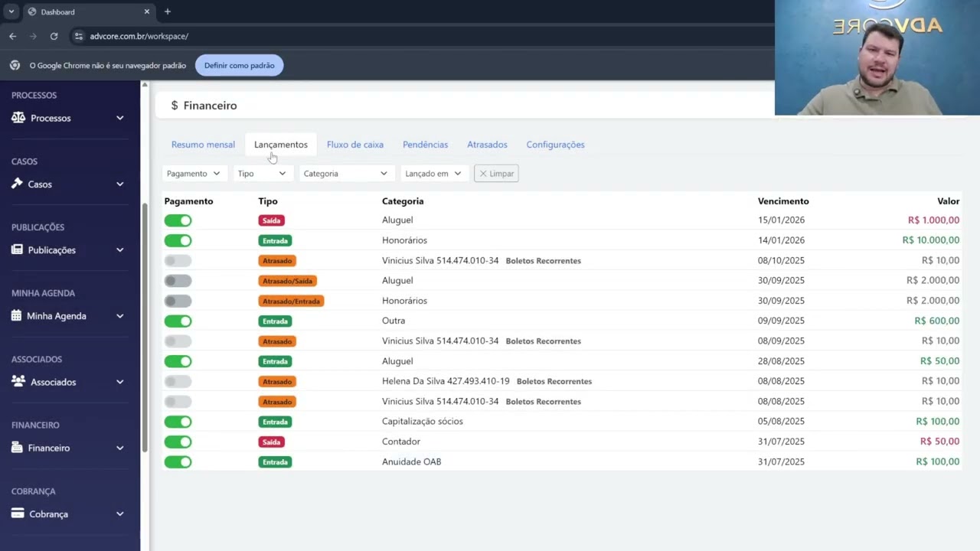
Task: Click the Atrasado/Entrada badge
Action: pos(291,301)
